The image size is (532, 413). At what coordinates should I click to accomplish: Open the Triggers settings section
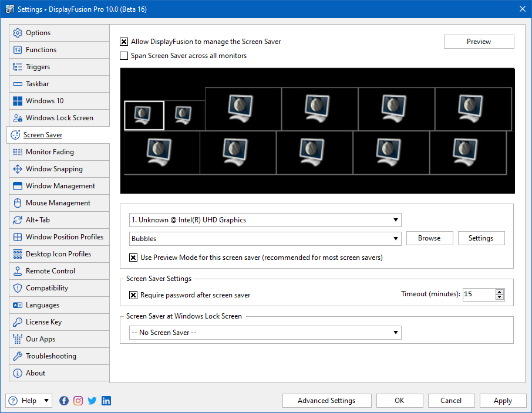tap(42, 66)
